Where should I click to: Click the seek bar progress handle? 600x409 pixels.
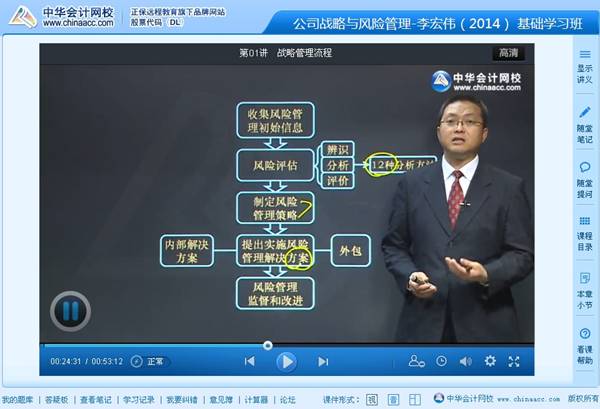click(x=268, y=345)
